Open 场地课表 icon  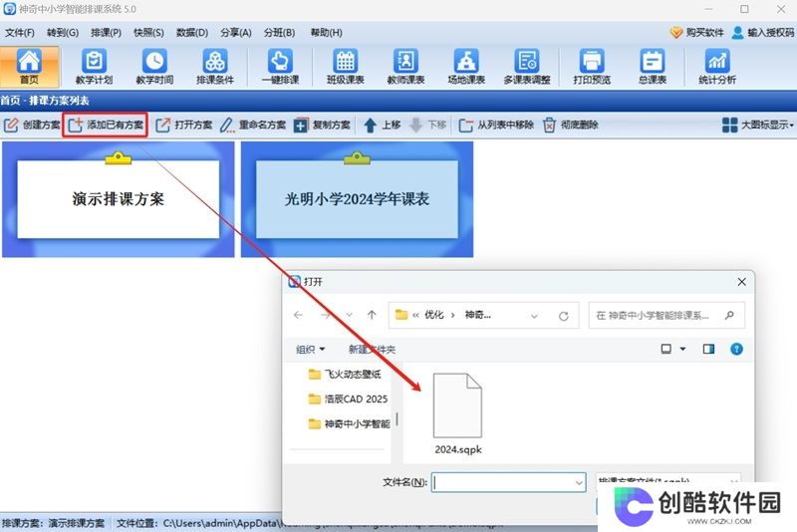pos(466,66)
